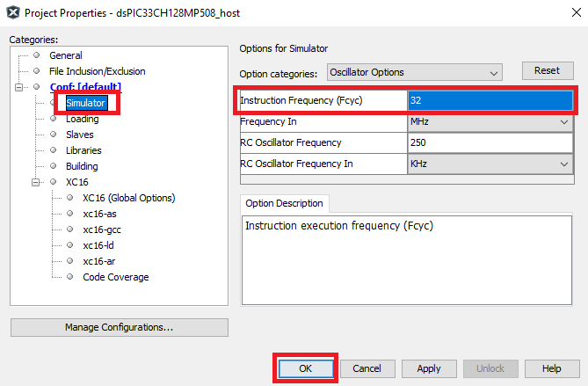The width and height of the screenshot is (588, 386).
Task: Select the RC Oscillator Frequency label
Action: [x=323, y=142]
